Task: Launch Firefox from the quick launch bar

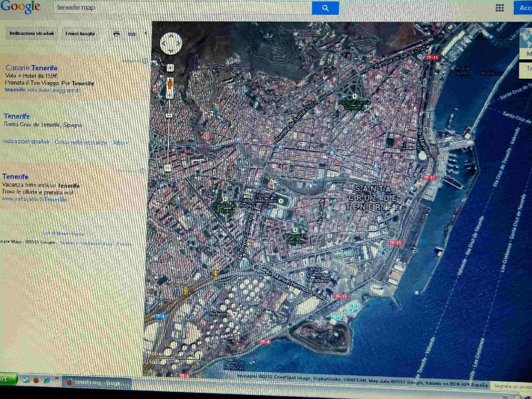Action: [x=36, y=380]
